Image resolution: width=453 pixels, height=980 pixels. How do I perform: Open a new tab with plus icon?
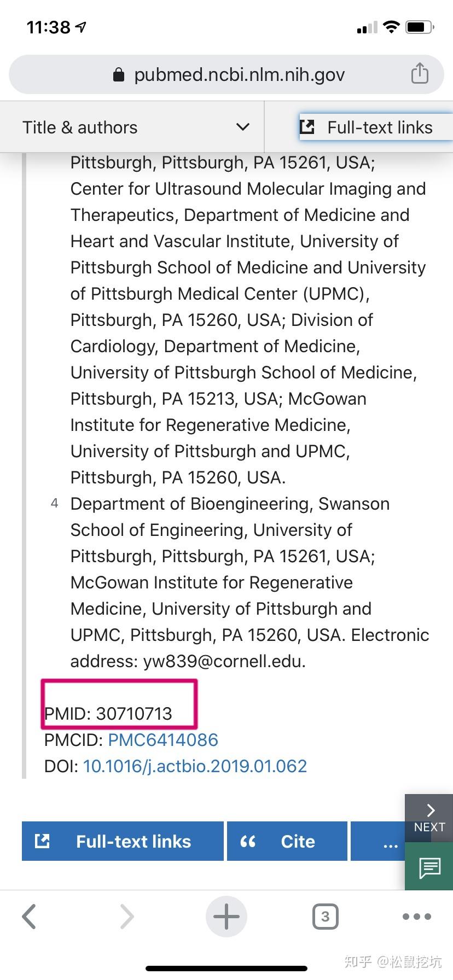tap(226, 917)
